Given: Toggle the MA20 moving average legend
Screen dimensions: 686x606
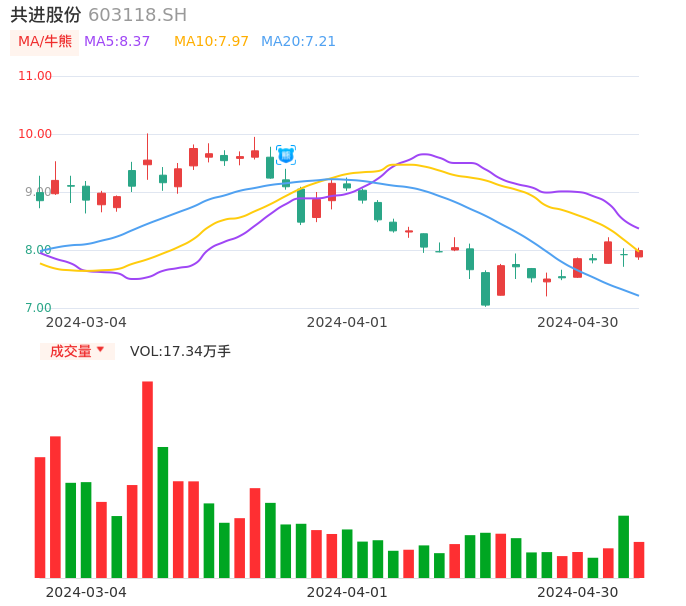Looking at the screenshot, I should [x=298, y=42].
